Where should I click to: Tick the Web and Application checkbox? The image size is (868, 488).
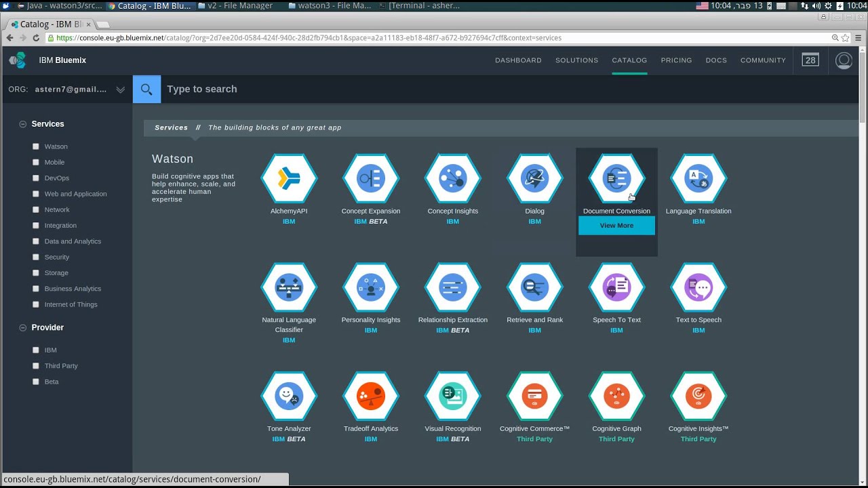coord(36,194)
